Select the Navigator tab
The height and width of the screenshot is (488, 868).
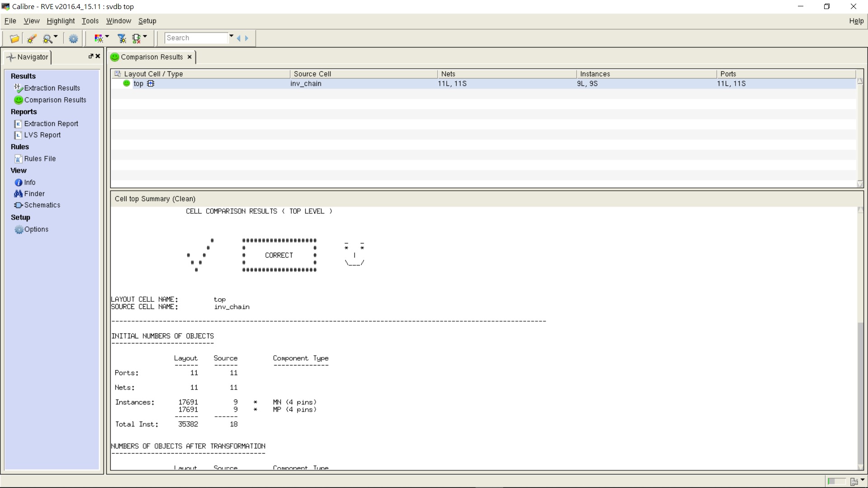(28, 57)
